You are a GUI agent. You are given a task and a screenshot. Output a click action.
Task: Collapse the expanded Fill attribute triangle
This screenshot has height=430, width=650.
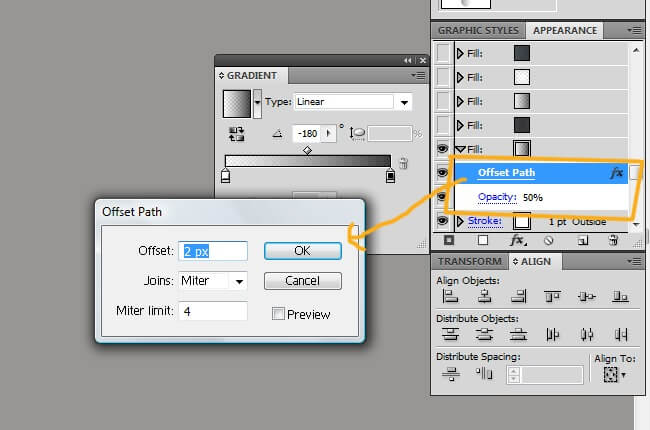click(x=461, y=149)
